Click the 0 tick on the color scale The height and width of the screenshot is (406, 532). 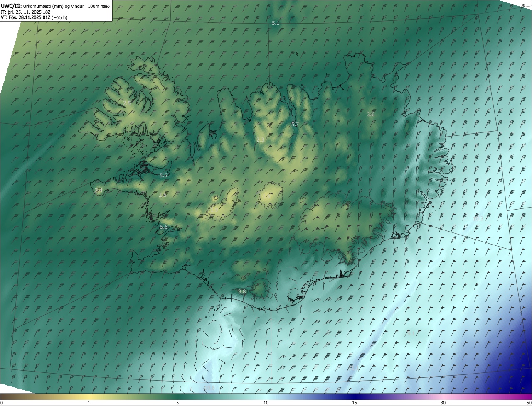(x=2, y=403)
